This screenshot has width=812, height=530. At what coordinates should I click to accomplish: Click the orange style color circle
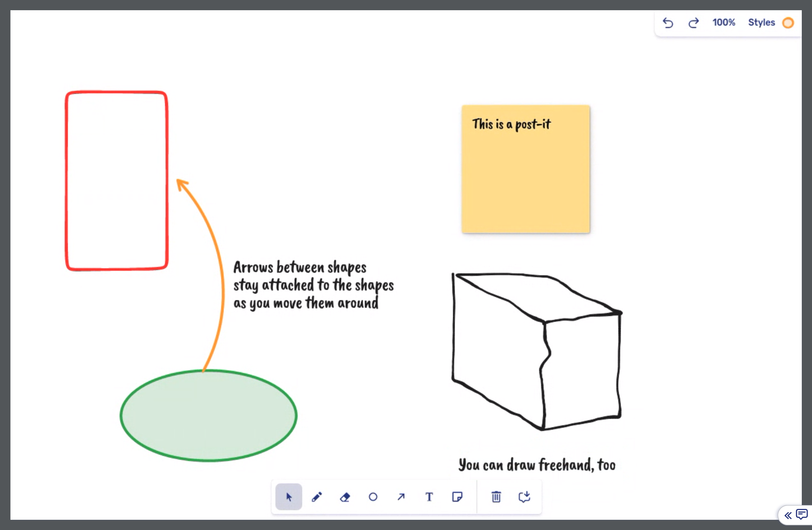(x=788, y=23)
